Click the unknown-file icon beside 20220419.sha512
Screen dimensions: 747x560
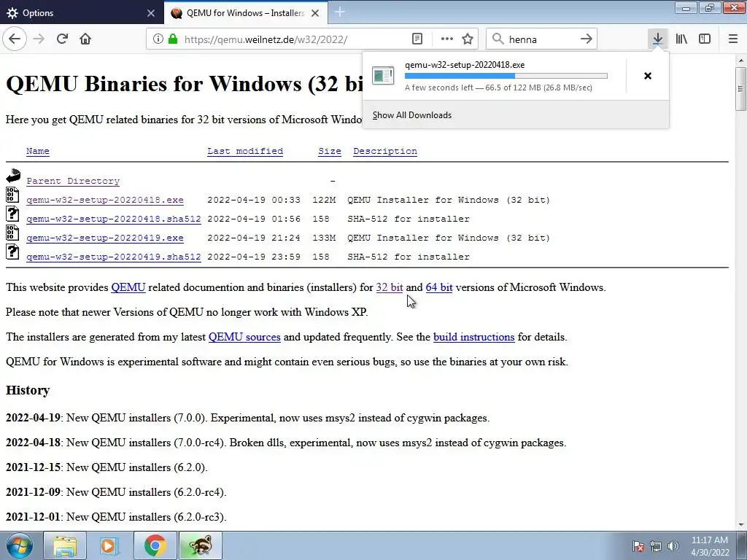pyautogui.click(x=12, y=252)
